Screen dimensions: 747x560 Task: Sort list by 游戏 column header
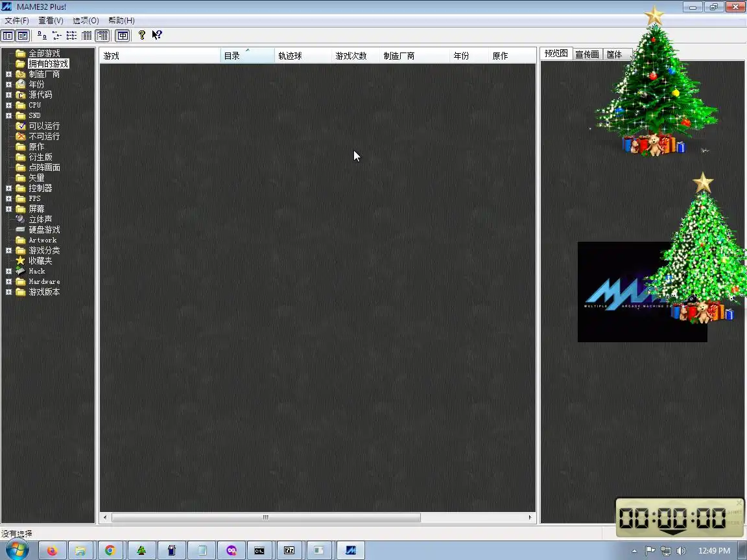160,56
